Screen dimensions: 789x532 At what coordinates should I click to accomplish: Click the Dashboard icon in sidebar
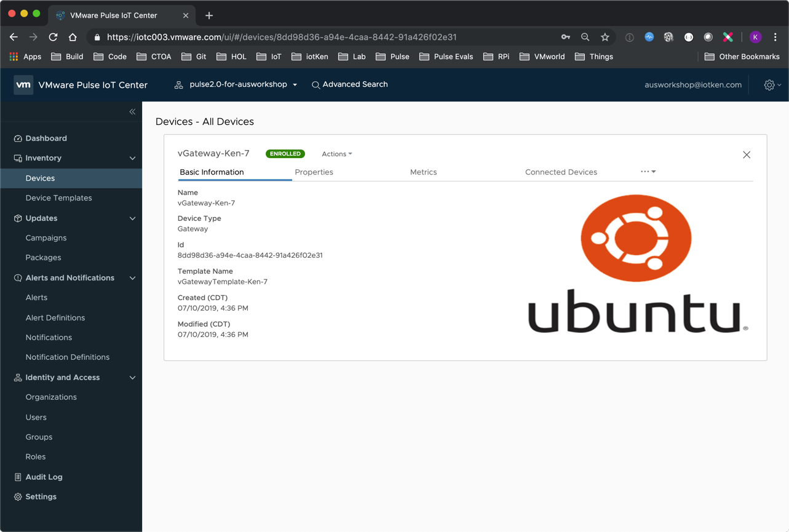(18, 138)
